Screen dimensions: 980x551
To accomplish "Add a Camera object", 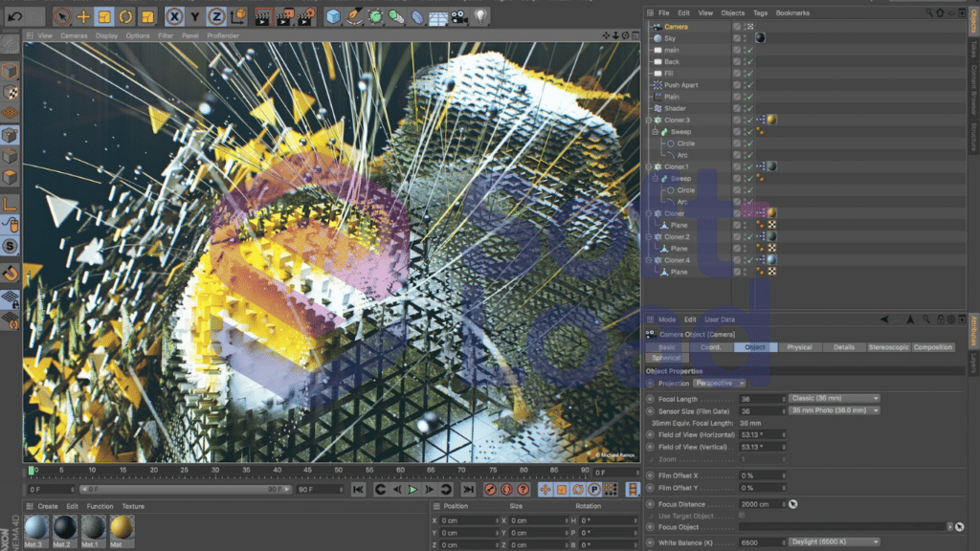I will 459,17.
